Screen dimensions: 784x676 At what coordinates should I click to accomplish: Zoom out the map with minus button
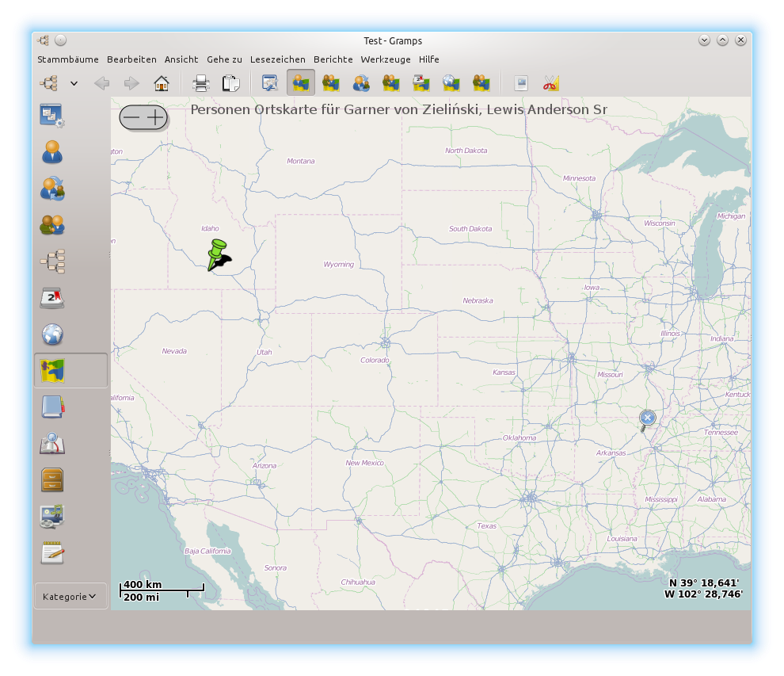[131, 118]
